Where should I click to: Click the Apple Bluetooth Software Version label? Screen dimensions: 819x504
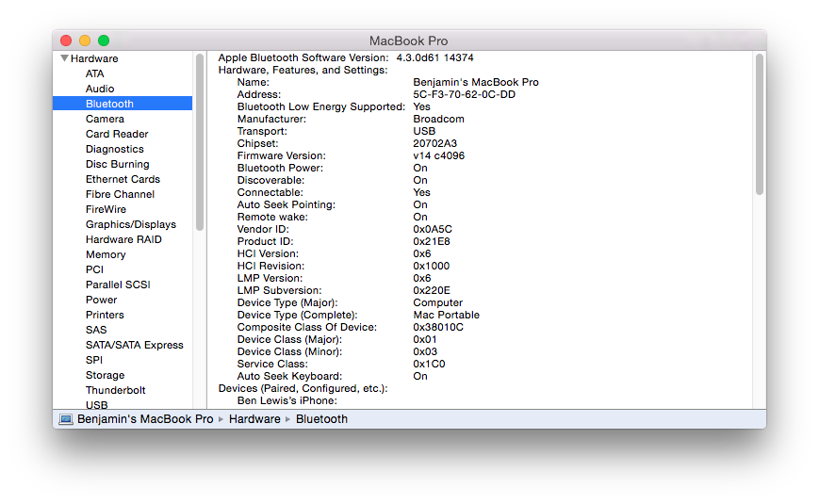click(303, 58)
